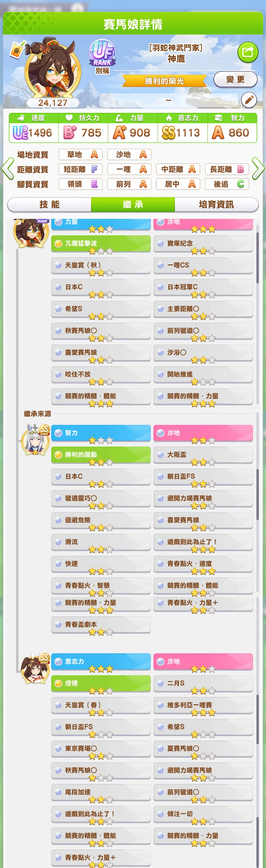This screenshot has height=868, width=266.
Task: Tap the 勝利的榮光 title banner
Action: [x=164, y=81]
